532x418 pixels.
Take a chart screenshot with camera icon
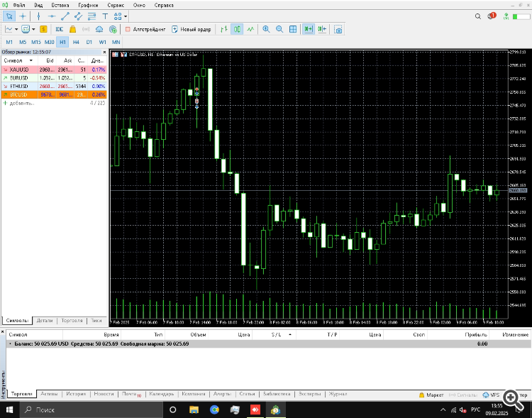[x=338, y=29]
